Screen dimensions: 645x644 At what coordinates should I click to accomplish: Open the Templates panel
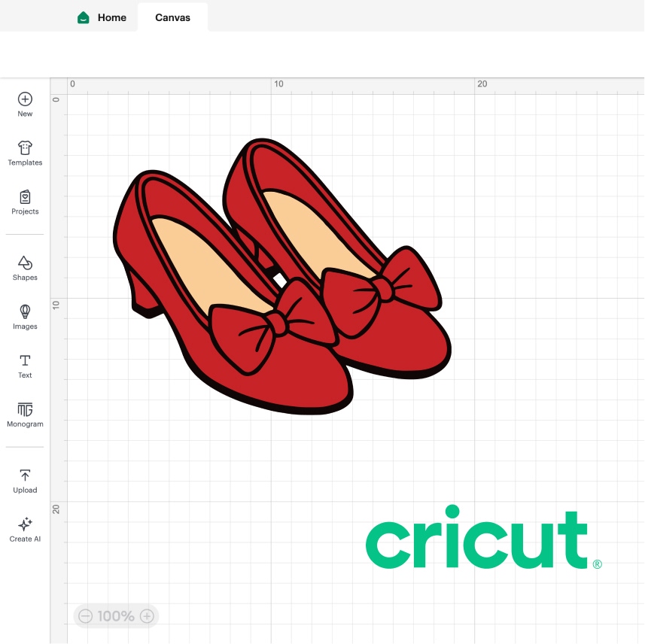(x=25, y=148)
